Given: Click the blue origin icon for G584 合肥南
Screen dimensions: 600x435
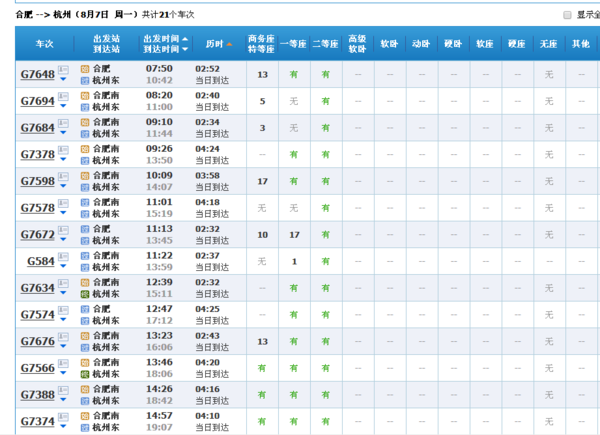Looking at the screenshot, I should tap(85, 256).
